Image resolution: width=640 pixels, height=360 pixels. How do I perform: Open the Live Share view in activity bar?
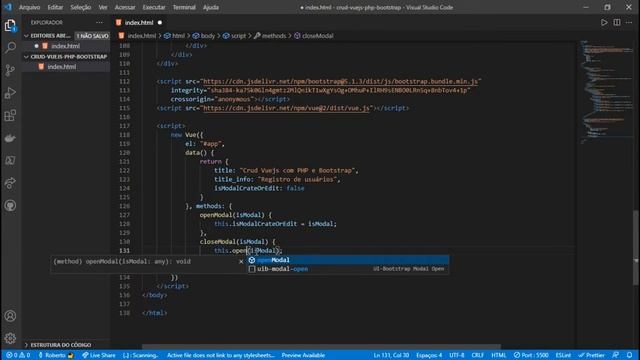(10, 183)
